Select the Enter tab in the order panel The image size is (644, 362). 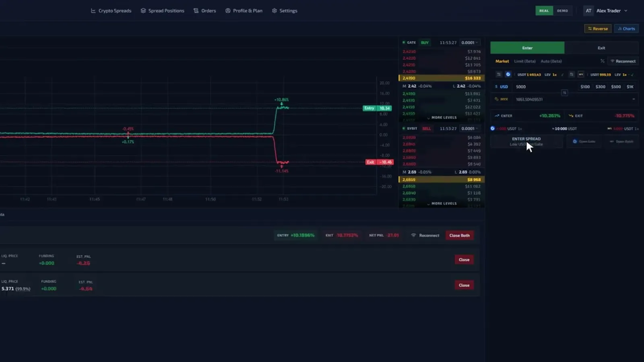[527, 48]
